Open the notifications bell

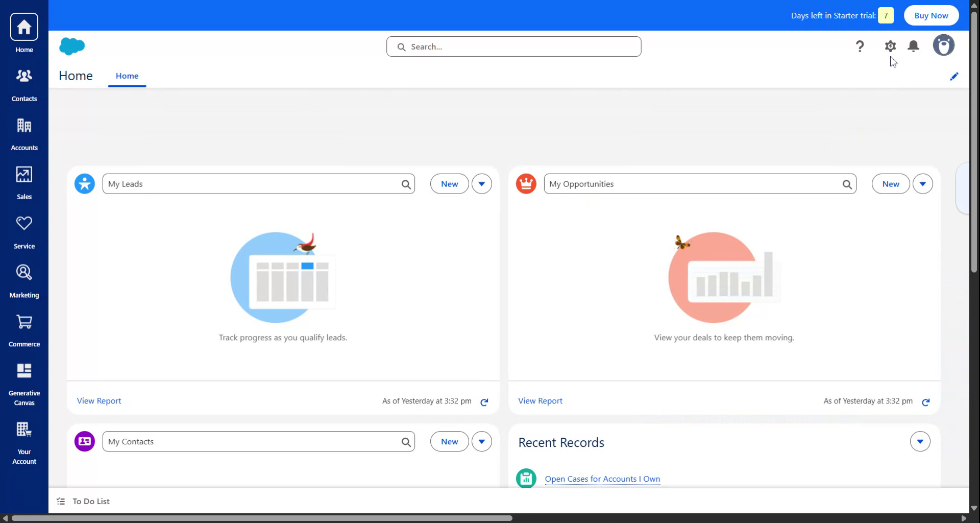(x=913, y=46)
